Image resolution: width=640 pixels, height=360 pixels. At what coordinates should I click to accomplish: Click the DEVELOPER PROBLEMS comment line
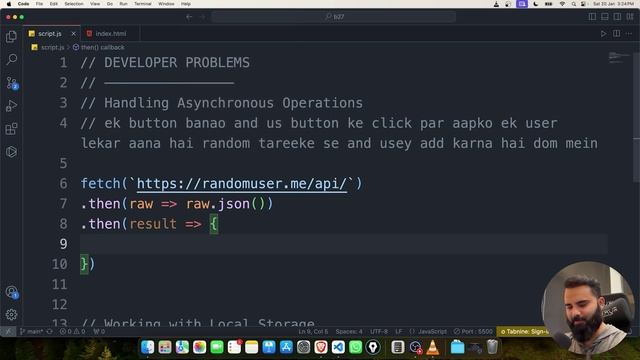tap(165, 63)
